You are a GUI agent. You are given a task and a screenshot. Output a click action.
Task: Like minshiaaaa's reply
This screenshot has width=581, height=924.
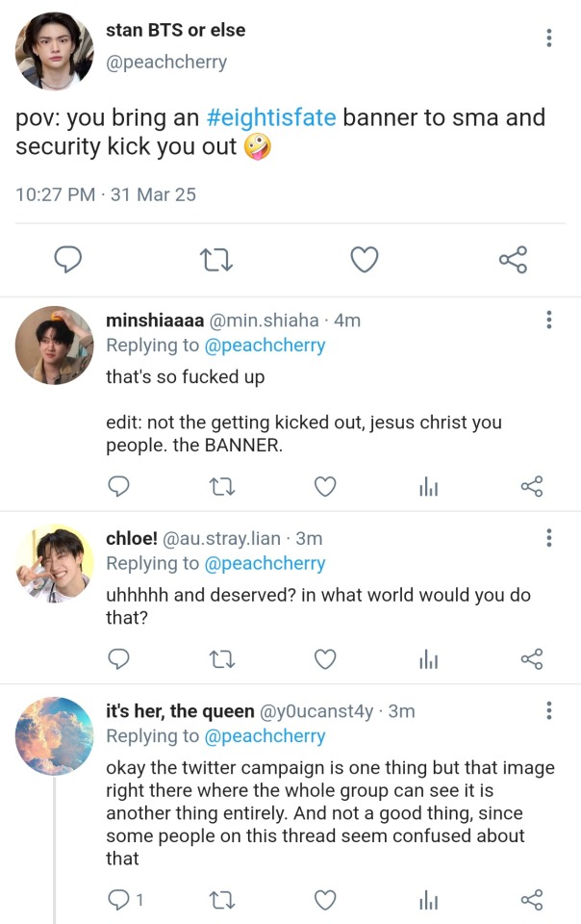click(x=325, y=487)
